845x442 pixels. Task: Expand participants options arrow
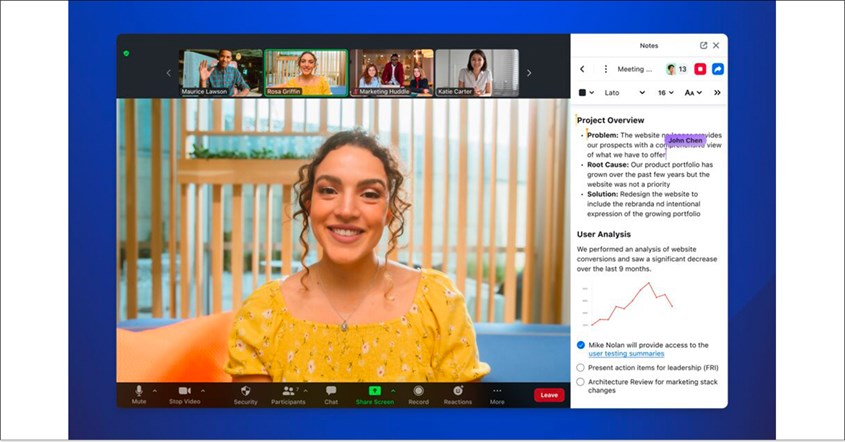pyautogui.click(x=306, y=391)
